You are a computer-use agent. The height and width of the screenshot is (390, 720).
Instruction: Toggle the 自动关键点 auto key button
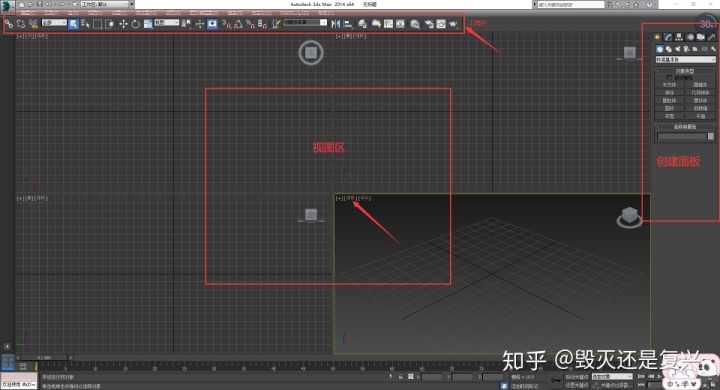point(577,377)
